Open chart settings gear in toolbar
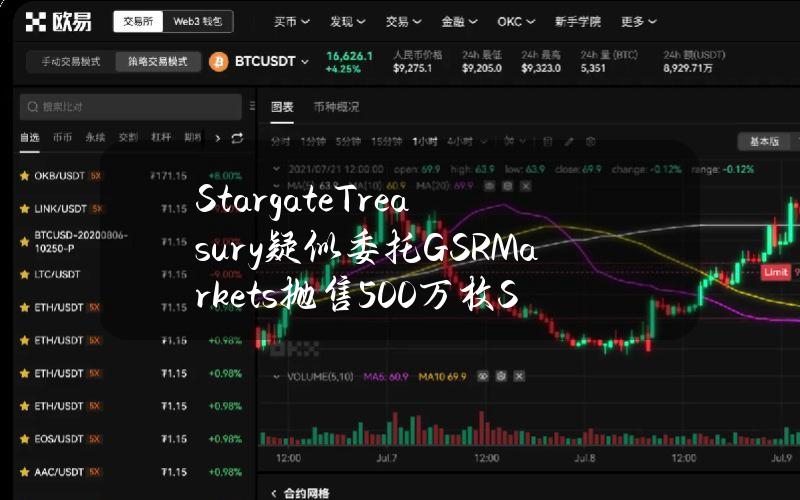Viewport: 800px width, 500px height. pos(591,141)
